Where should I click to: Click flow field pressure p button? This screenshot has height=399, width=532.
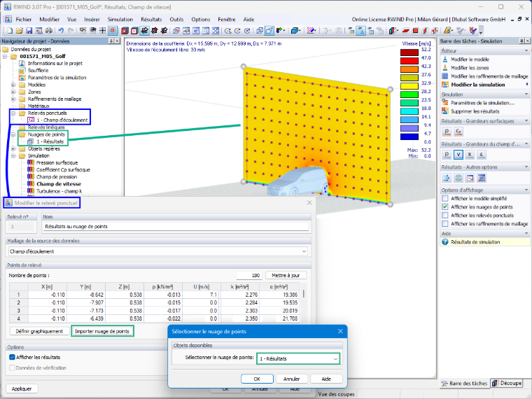pyautogui.click(x=447, y=155)
